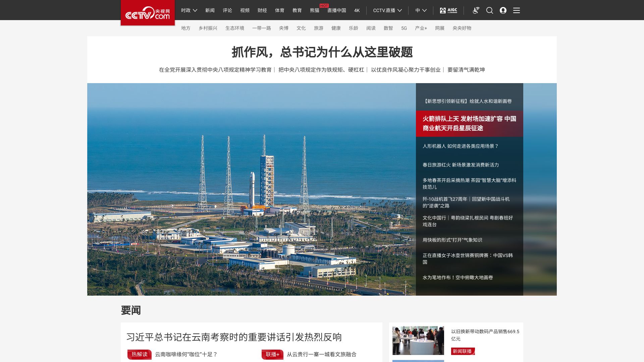Open the hamburger menu icon
Image resolution: width=644 pixels, height=362 pixels.
tap(517, 10)
